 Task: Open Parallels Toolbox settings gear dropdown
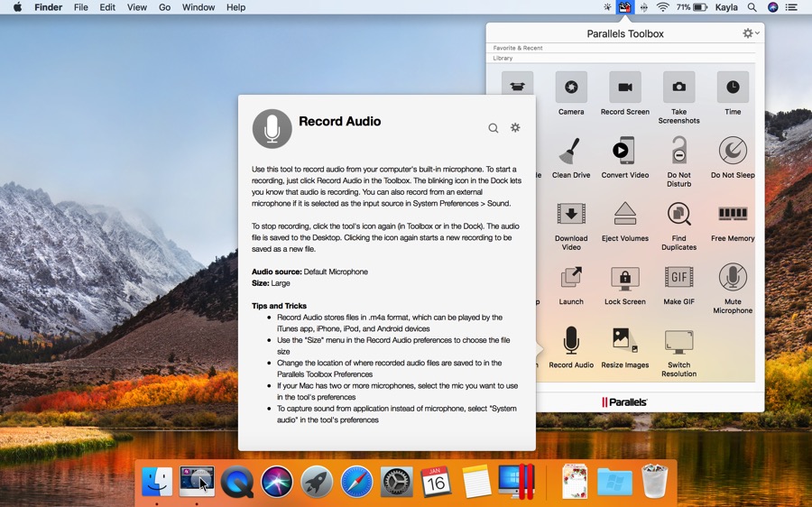tap(751, 33)
